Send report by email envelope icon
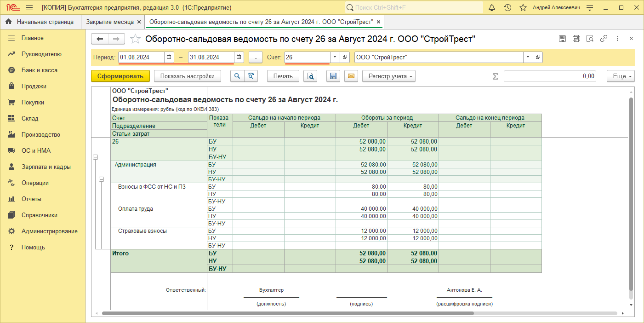This screenshot has width=644, height=323. point(351,76)
